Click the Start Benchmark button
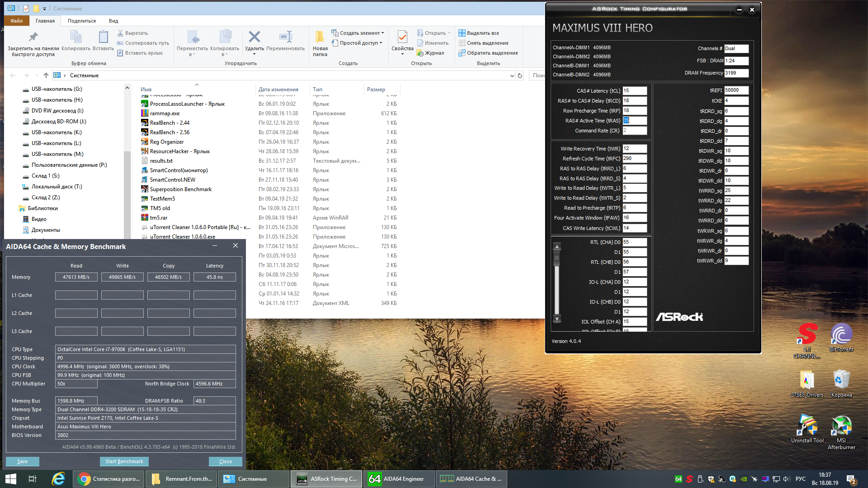This screenshot has height=488, width=868. click(x=124, y=461)
